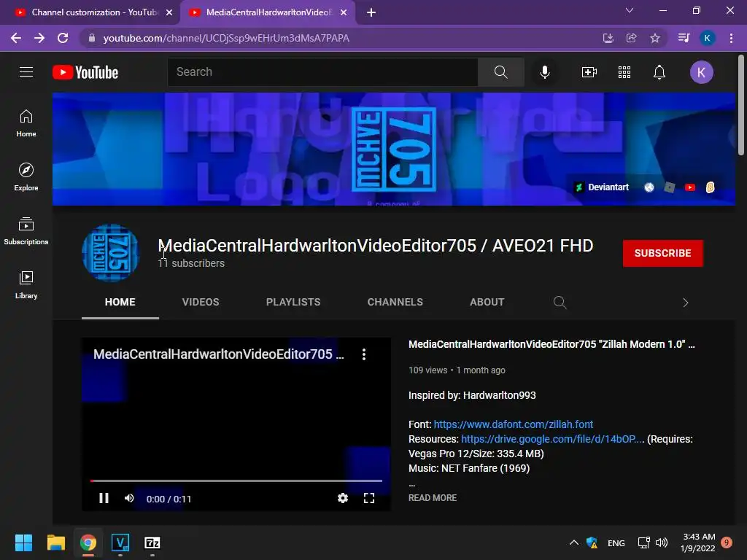The height and width of the screenshot is (560, 747).
Task: Open the Zillah Modern 1.0 video title
Action: [551, 344]
